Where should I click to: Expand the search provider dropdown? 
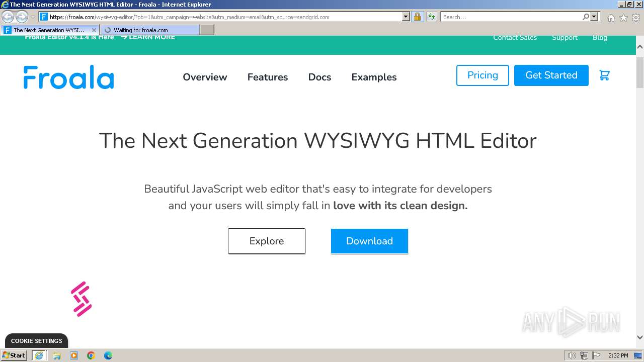[594, 17]
